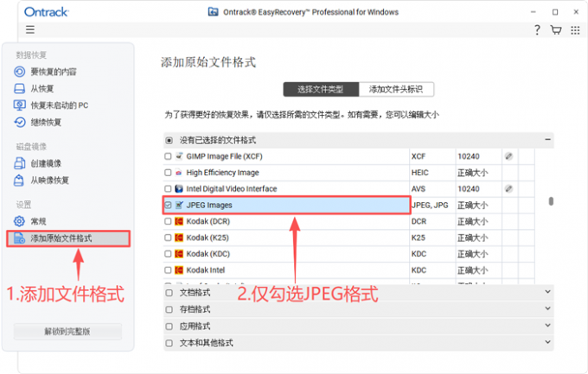The height and width of the screenshot is (374, 588).
Task: Check the Kodak (KDC) checkbox
Action: click(x=168, y=254)
